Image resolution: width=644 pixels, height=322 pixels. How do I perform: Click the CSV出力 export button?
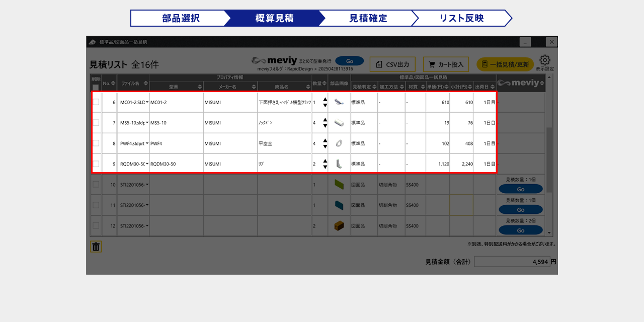[x=392, y=64]
